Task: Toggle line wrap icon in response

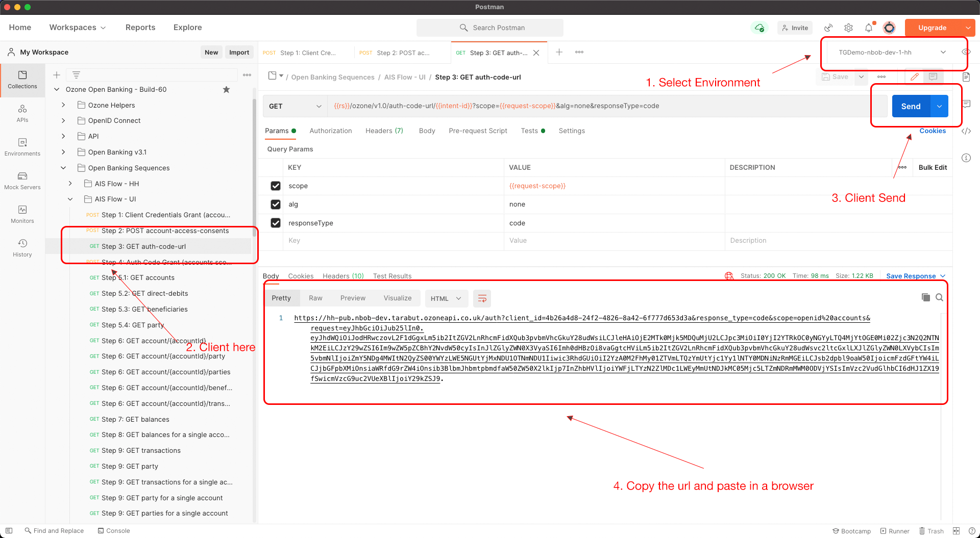Action: (482, 298)
